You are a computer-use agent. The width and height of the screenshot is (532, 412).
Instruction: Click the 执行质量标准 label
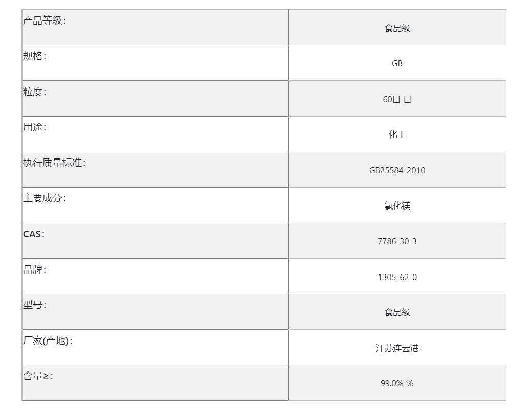click(54, 163)
